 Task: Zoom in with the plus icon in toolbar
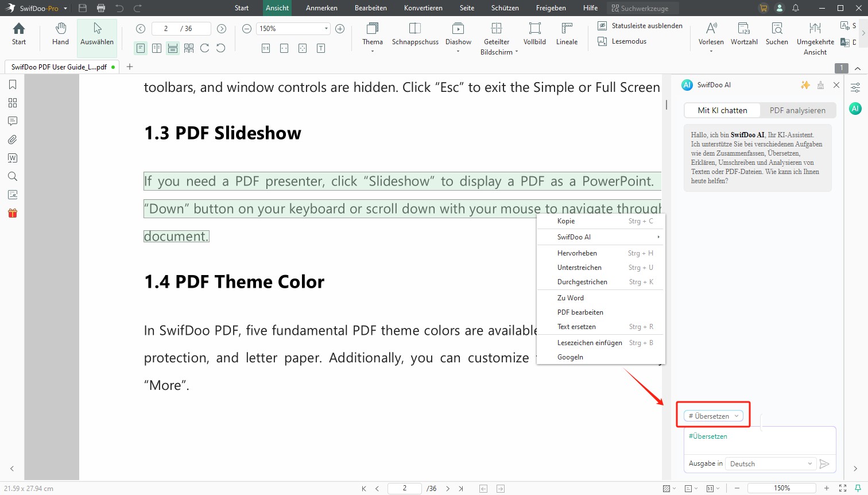tap(340, 29)
